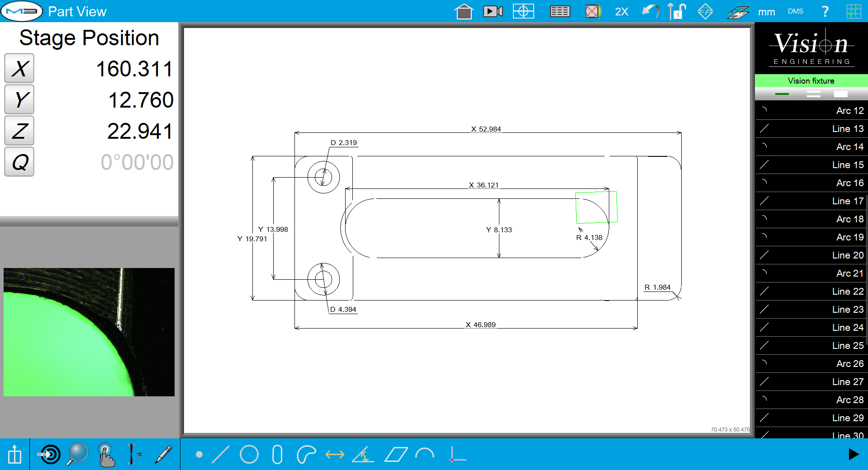Open the Vision fixture selector
The width and height of the screenshot is (868, 470).
pos(811,80)
